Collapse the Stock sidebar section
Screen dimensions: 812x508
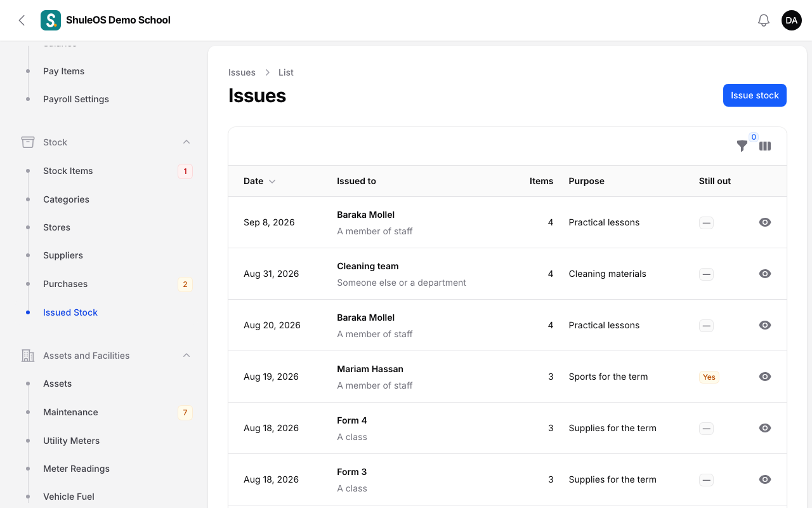[187, 142]
